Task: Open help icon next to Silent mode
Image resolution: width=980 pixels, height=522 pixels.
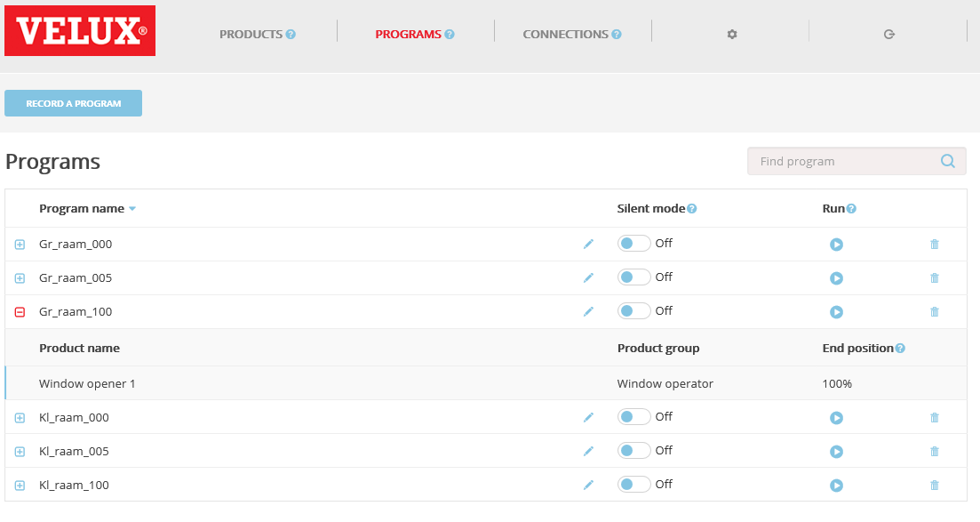Action: click(692, 209)
